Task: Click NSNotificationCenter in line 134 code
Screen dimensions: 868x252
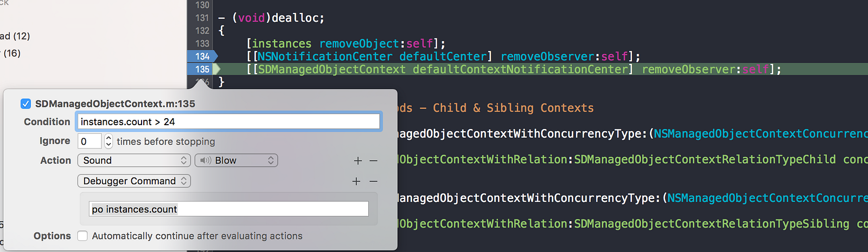Action: click(x=324, y=56)
